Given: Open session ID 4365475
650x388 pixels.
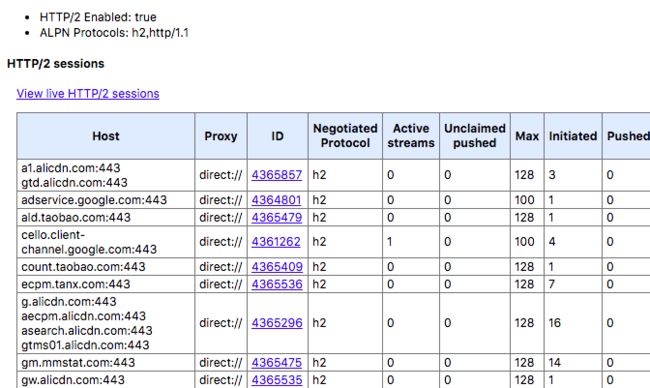Looking at the screenshot, I should pos(277,363).
